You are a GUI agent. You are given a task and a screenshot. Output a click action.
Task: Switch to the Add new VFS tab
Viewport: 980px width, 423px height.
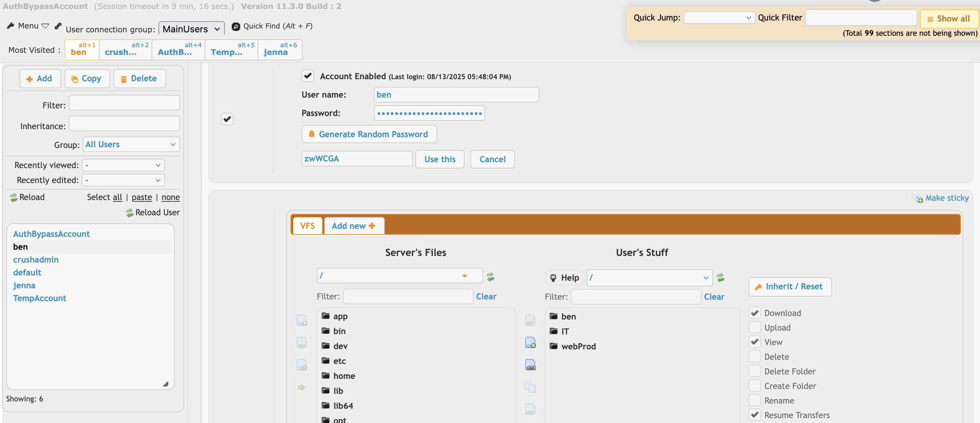tap(353, 226)
